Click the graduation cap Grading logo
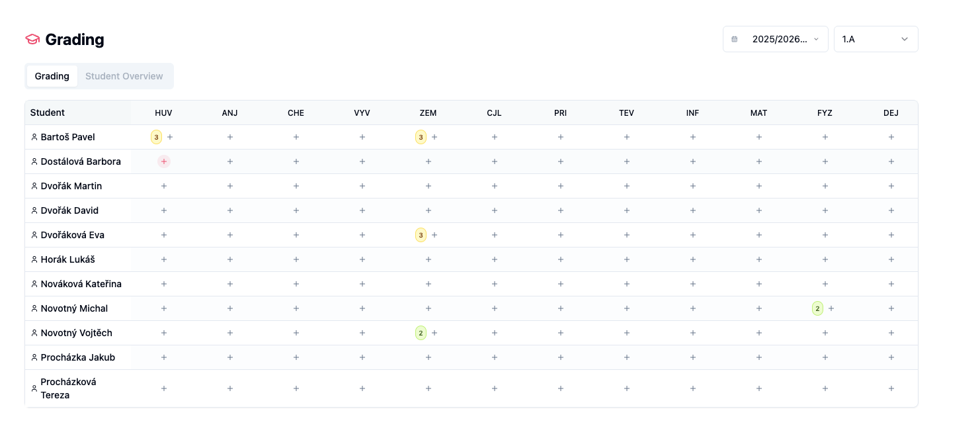The image size is (980, 446). click(x=32, y=40)
